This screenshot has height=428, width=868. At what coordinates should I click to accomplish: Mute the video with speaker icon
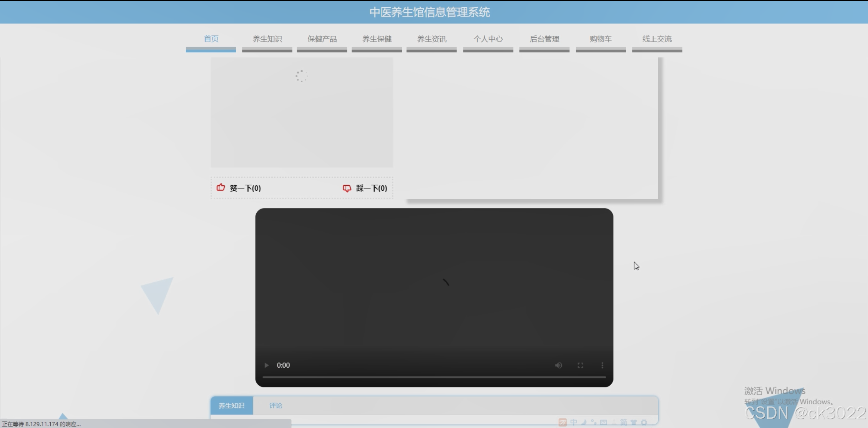pyautogui.click(x=558, y=365)
